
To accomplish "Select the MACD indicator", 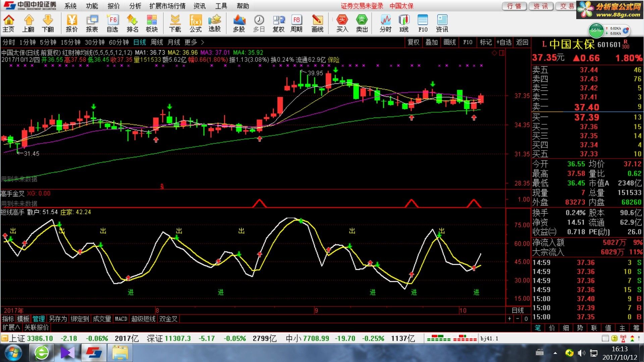I will coord(121,319).
